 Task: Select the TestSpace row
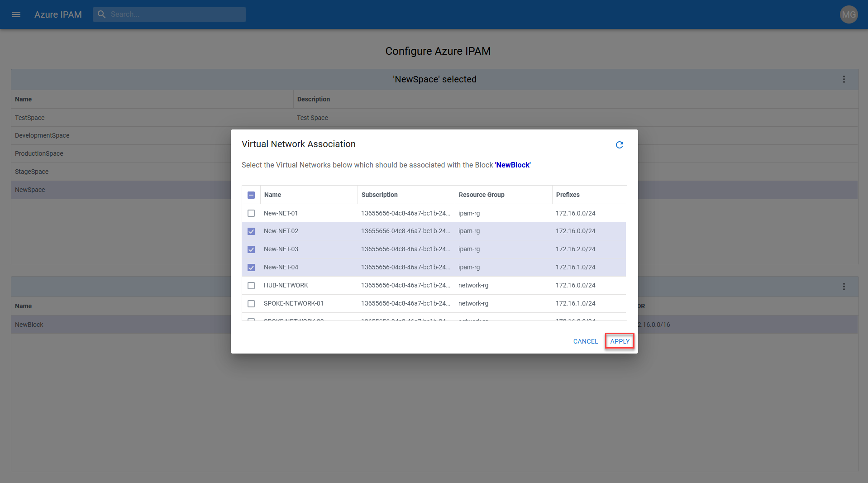(x=434, y=118)
